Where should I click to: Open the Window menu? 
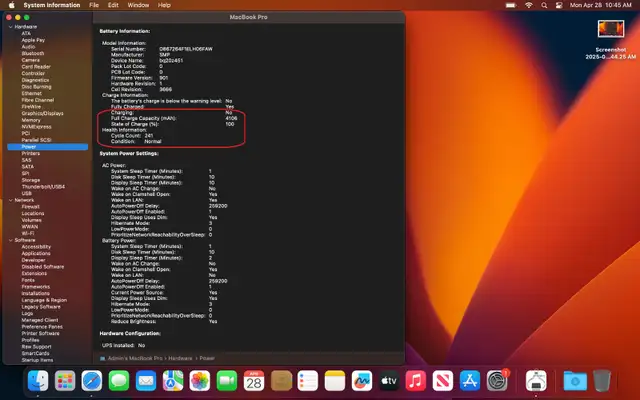138,5
